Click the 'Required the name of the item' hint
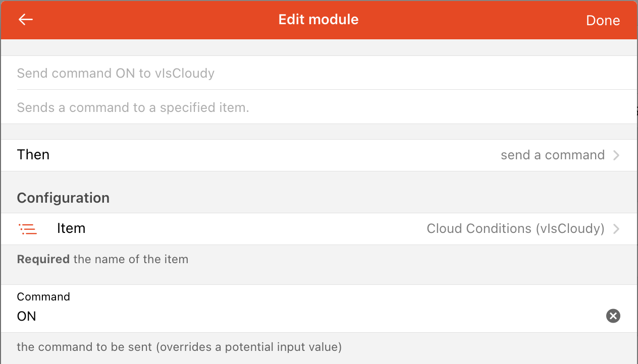Screen dimensions: 638x364 [x=130, y=260]
